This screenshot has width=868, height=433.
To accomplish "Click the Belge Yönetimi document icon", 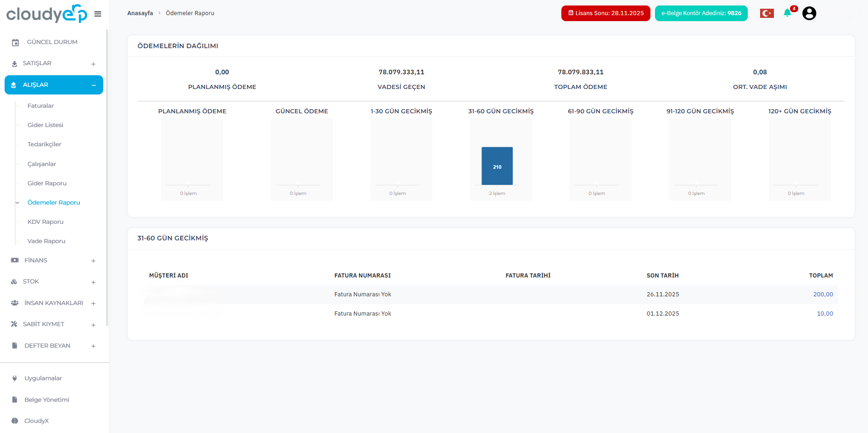I will 15,400.
